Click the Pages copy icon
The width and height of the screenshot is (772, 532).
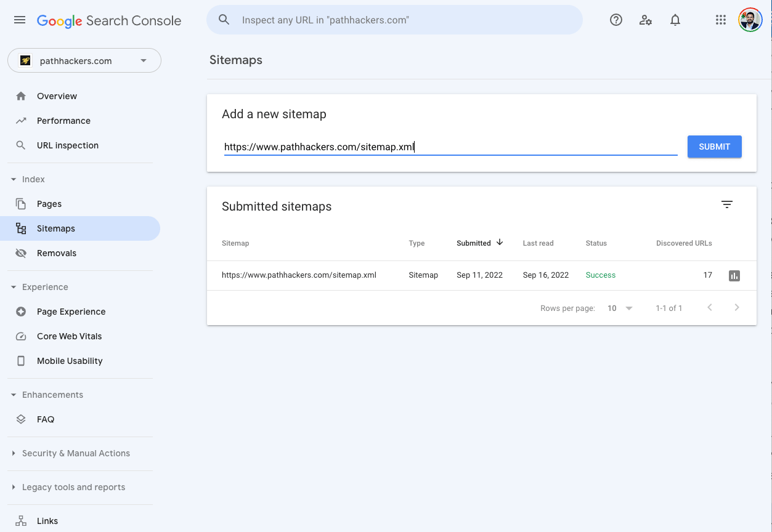(21, 204)
